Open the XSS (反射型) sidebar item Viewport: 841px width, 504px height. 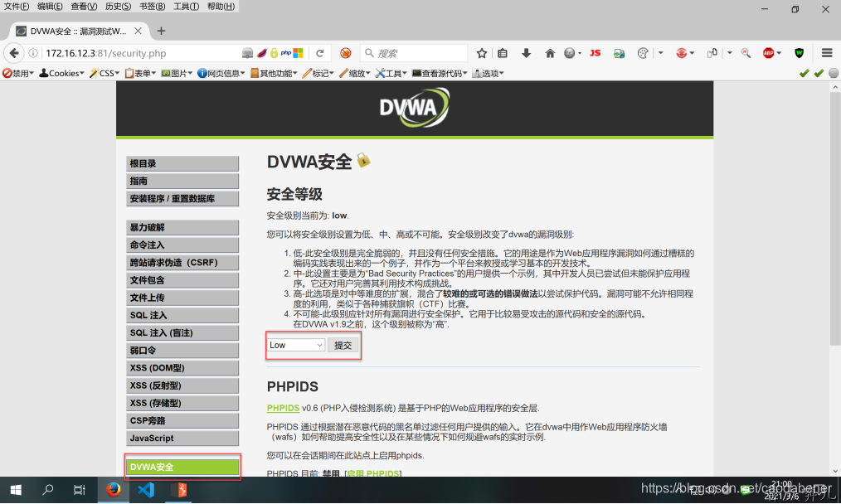point(182,385)
